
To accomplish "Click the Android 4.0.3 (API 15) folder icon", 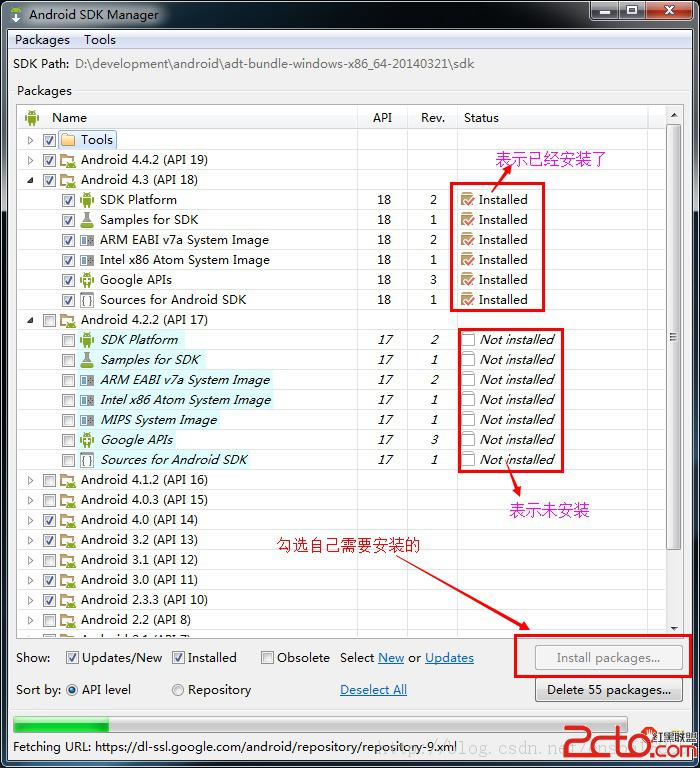I will point(68,501).
